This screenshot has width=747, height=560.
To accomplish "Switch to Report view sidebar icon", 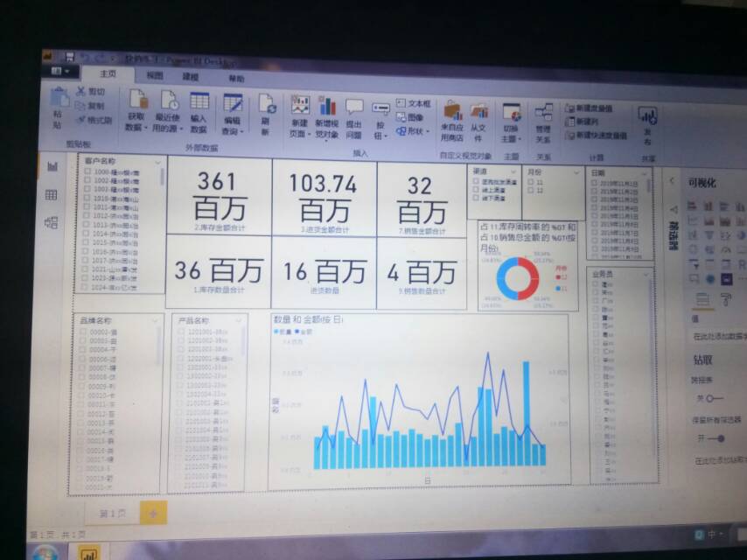I will point(52,166).
